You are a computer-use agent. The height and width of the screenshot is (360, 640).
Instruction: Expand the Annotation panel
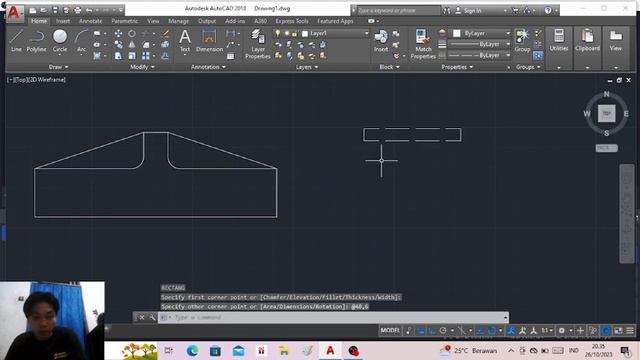(208, 67)
